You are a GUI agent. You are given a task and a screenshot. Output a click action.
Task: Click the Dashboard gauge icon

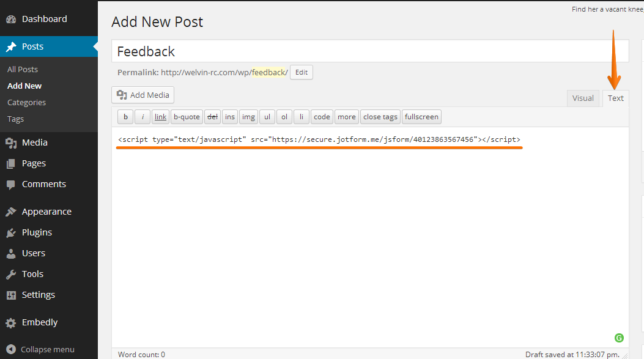point(11,19)
